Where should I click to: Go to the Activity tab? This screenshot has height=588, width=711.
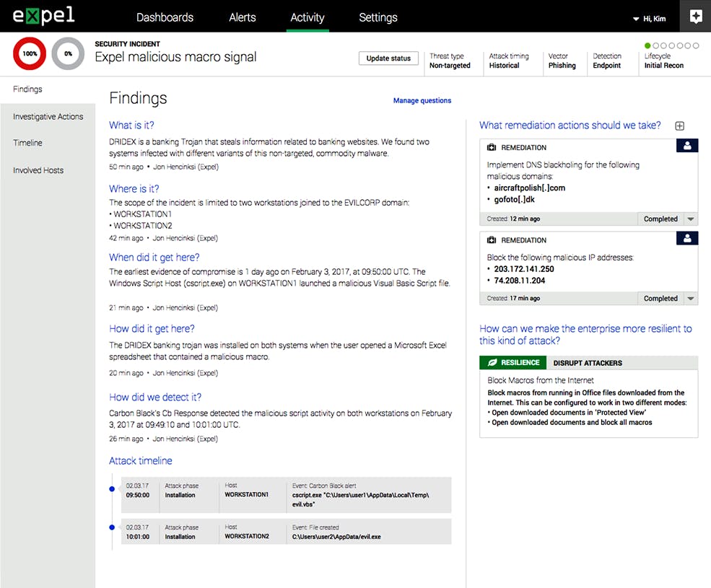pyautogui.click(x=307, y=17)
